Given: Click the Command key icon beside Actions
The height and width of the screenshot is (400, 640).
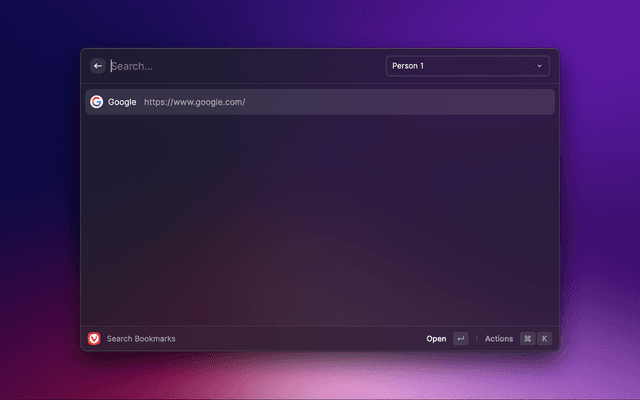Looking at the screenshot, I should pos(527,339).
